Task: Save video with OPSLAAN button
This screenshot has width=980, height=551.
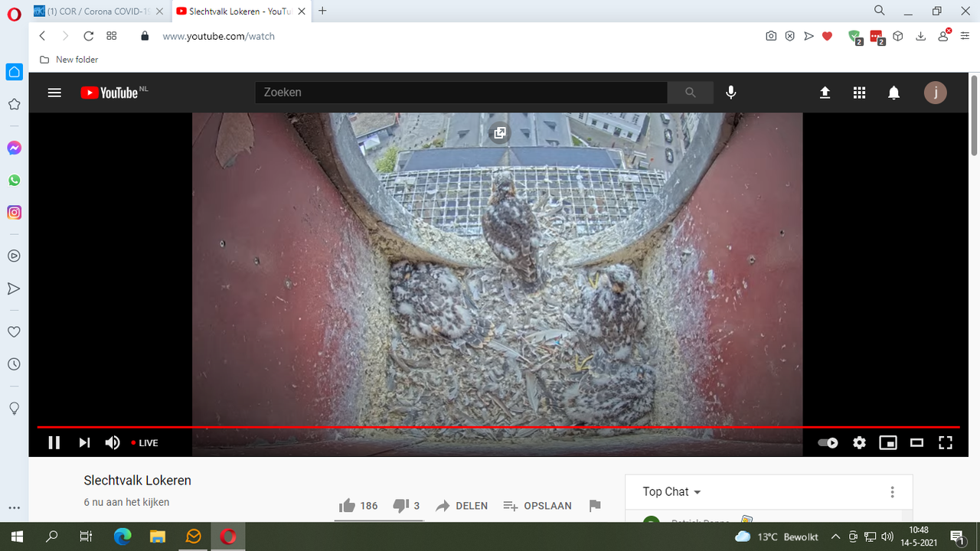Action: tap(537, 506)
